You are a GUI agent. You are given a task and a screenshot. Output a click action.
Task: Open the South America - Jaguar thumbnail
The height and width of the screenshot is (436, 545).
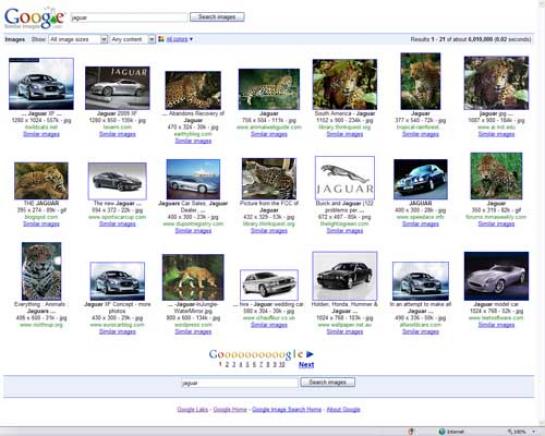(345, 84)
